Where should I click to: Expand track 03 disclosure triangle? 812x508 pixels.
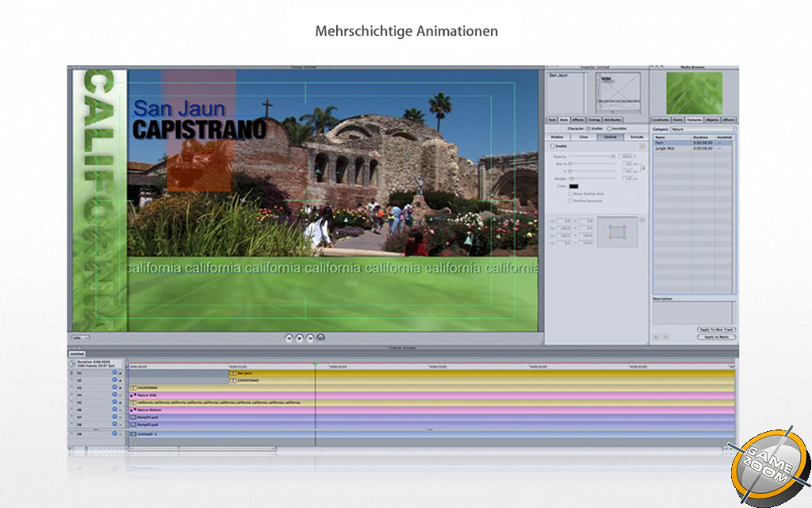coord(121,388)
